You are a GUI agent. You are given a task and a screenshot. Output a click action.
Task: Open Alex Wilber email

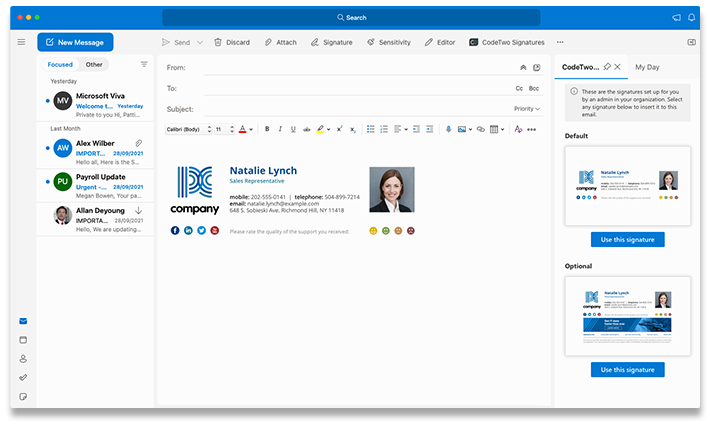click(95, 152)
